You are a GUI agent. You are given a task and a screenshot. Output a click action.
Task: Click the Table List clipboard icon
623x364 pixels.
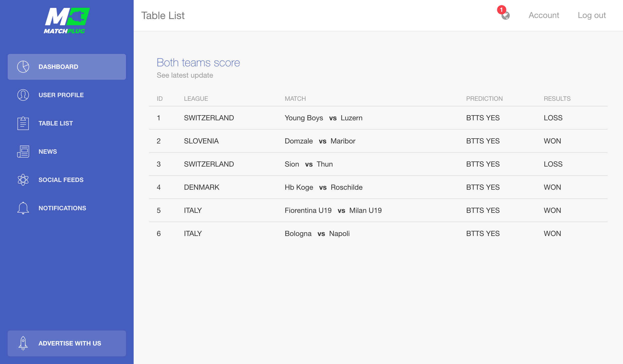point(23,123)
